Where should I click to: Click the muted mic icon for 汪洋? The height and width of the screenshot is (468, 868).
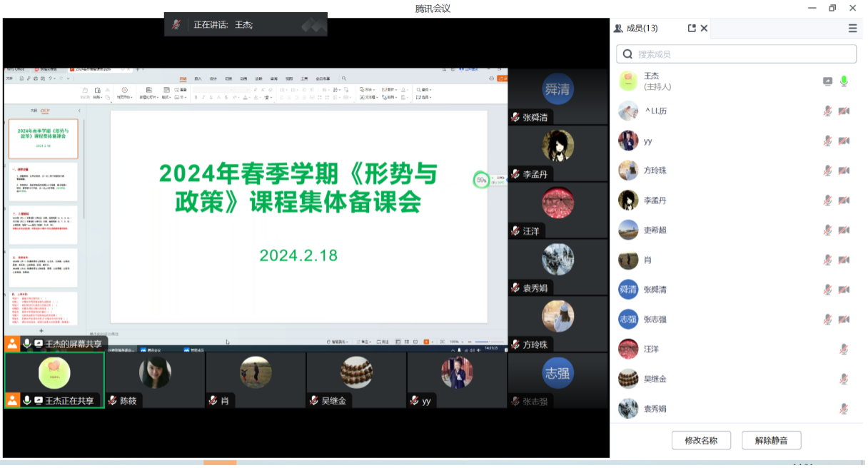coord(844,350)
